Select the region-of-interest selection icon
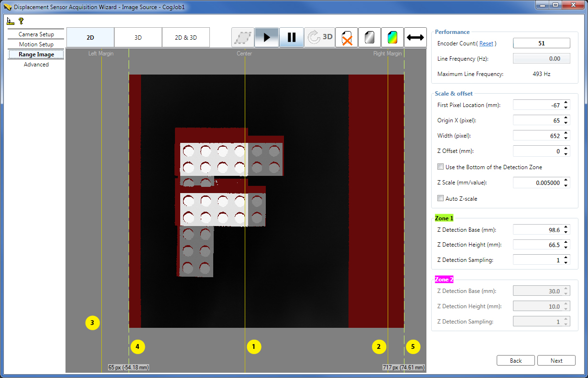Viewport: 588px width, 378px height. [x=243, y=37]
